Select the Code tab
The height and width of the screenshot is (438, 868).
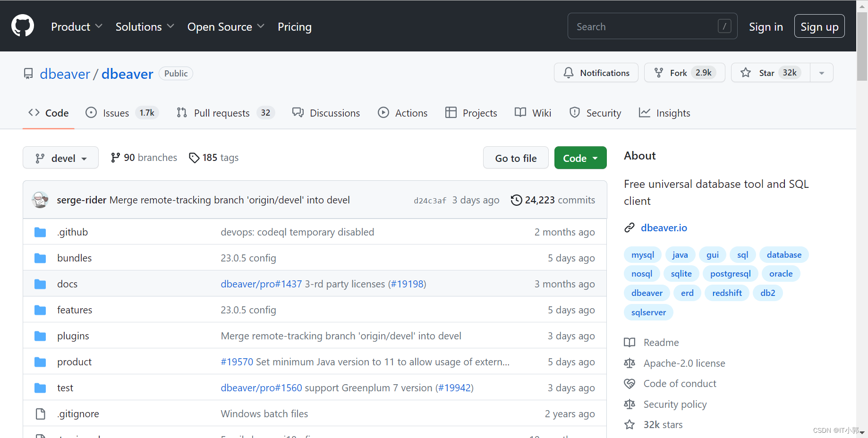(49, 113)
